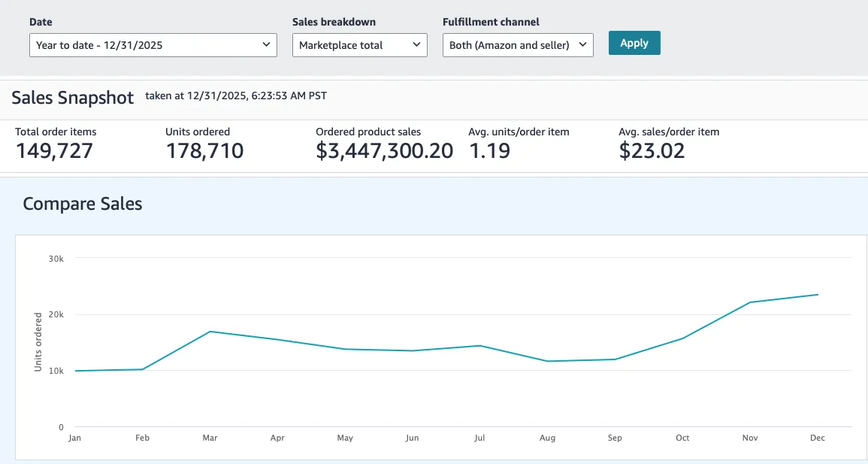Click the vertical Units ordered axis title
Screen dimensions: 868x464
click(38, 342)
